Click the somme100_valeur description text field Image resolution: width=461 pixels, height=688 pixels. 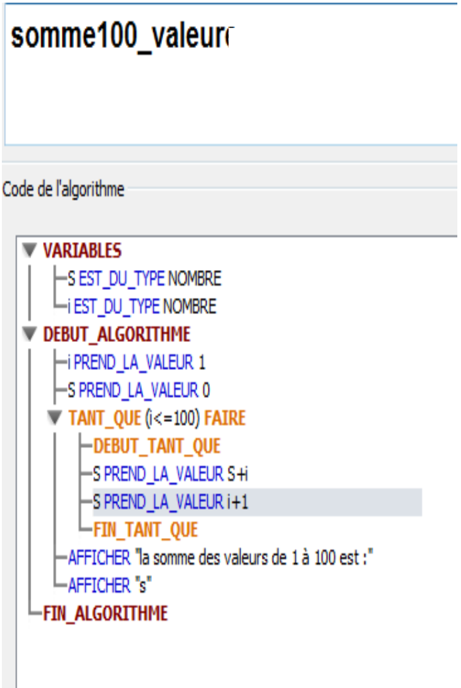click(231, 74)
